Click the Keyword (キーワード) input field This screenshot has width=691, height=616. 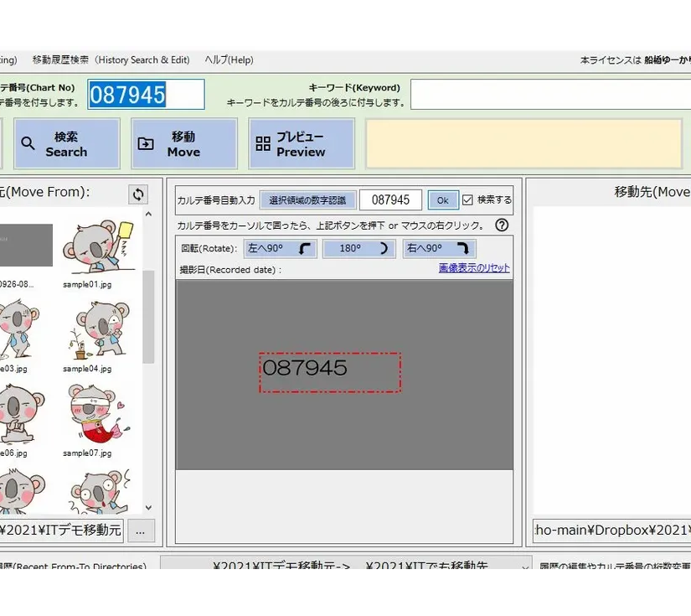click(x=549, y=95)
